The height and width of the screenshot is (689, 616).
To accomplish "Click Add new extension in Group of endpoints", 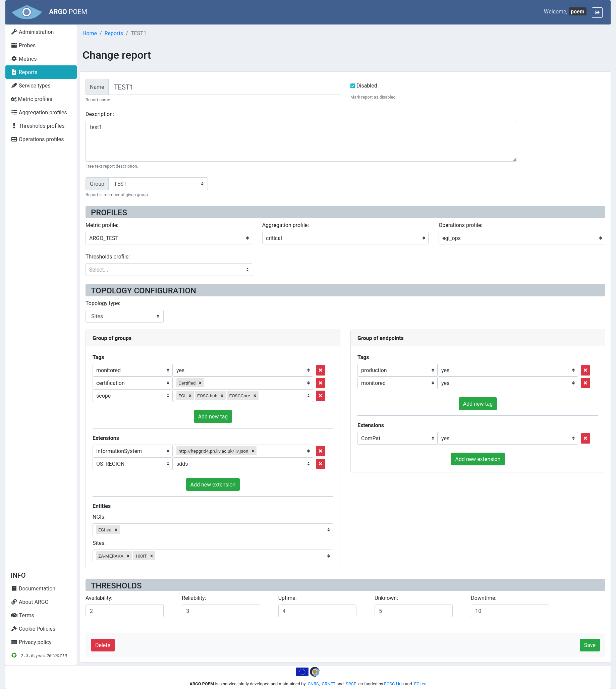I will coord(478,459).
